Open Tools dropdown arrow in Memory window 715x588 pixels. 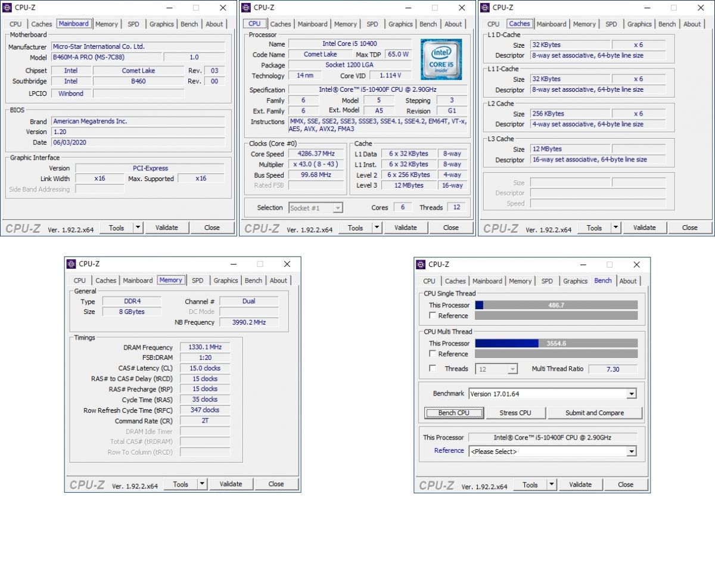(x=202, y=484)
